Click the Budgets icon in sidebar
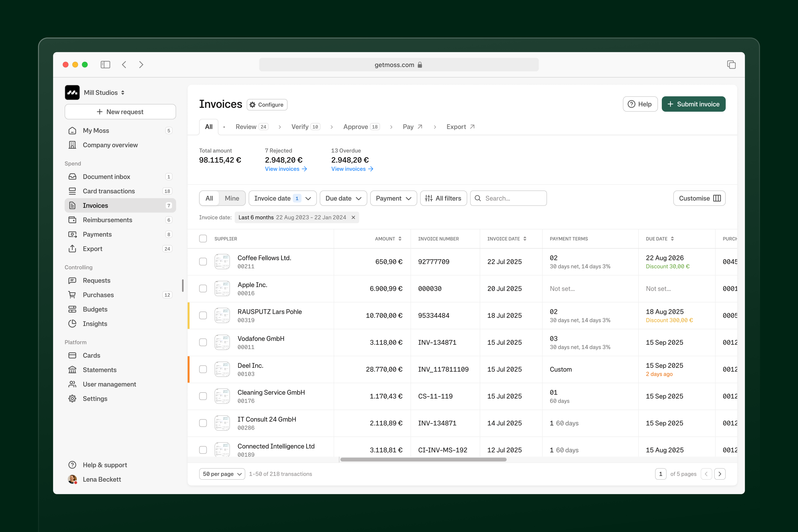The width and height of the screenshot is (798, 532). (x=72, y=309)
